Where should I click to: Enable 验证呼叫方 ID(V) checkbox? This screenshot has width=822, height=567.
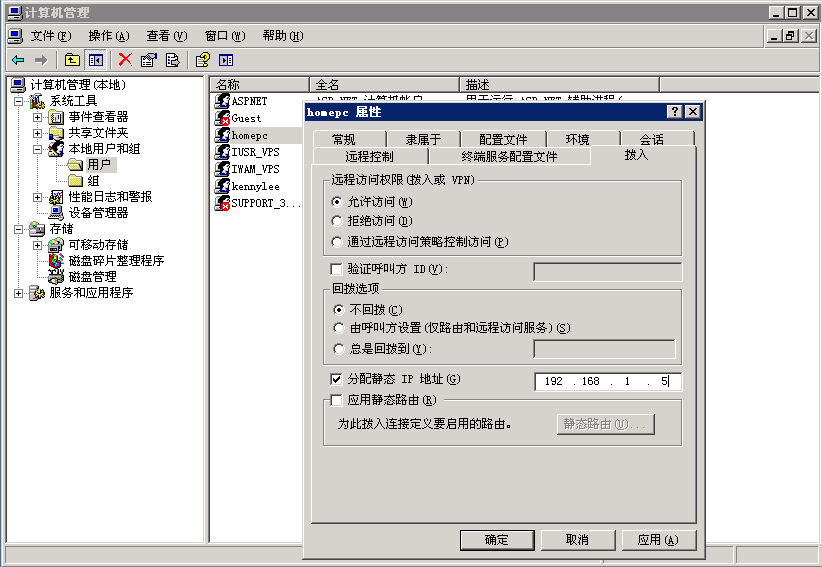click(336, 269)
